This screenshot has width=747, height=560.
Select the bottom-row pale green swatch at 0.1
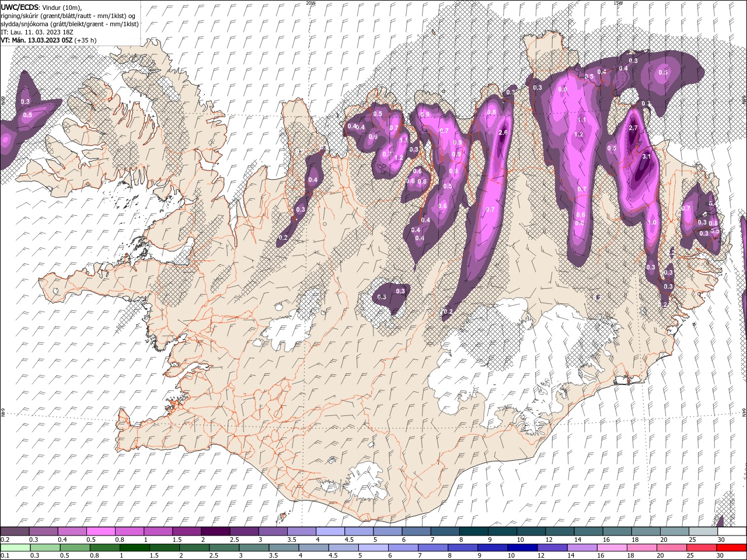click(x=15, y=548)
